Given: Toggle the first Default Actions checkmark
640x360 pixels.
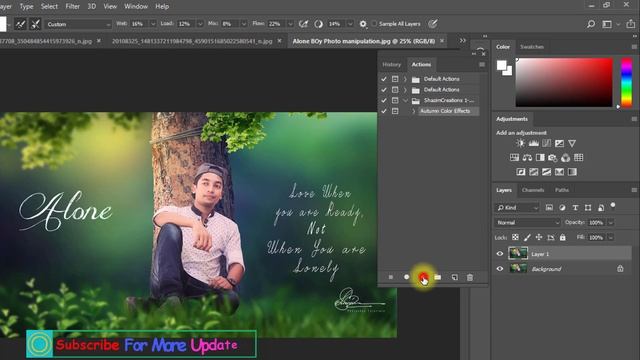Looking at the screenshot, I should pos(384,79).
